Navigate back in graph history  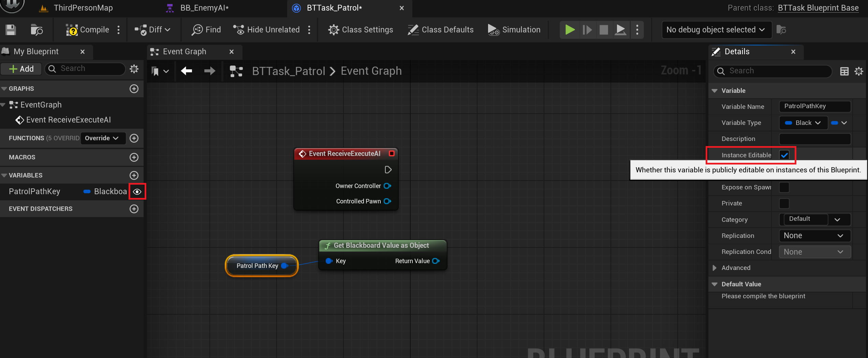click(x=187, y=71)
